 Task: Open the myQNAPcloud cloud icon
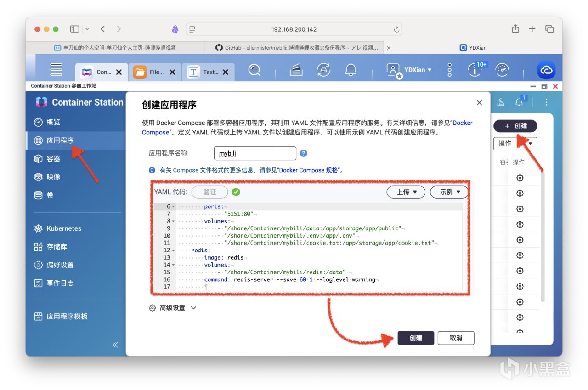547,70
